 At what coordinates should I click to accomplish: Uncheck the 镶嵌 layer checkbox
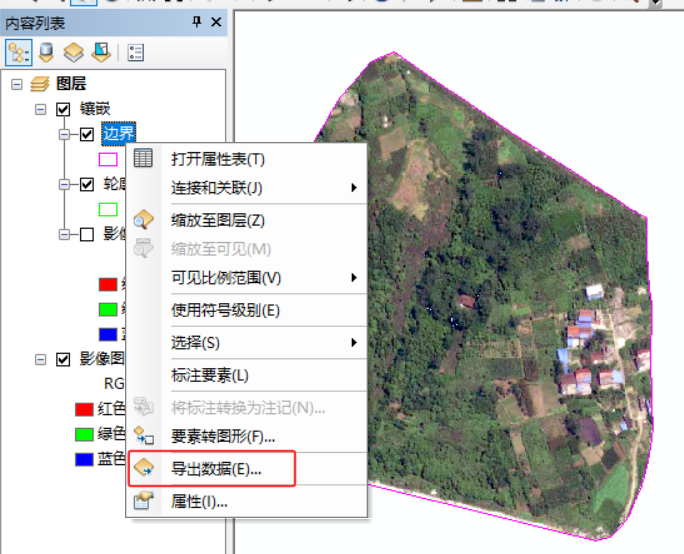point(64,109)
